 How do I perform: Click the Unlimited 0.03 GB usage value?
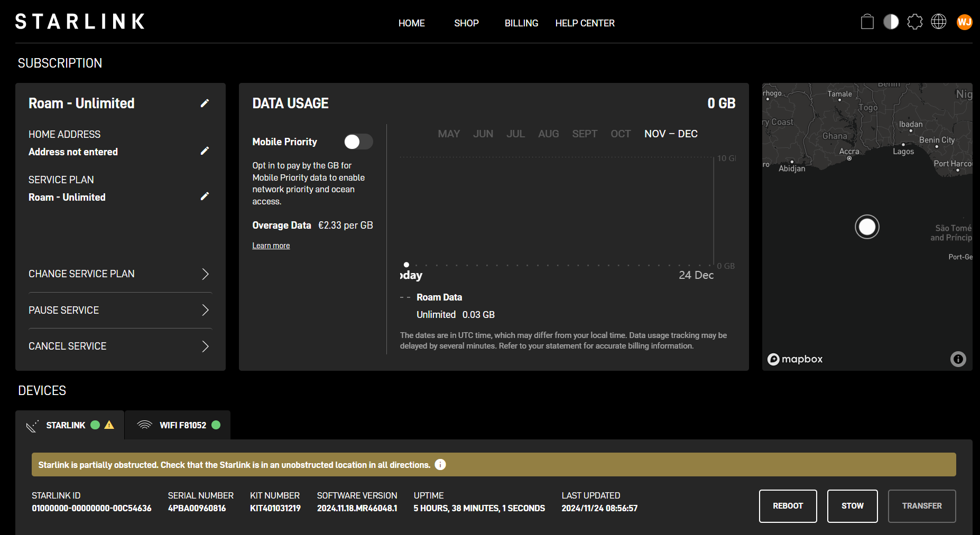(x=456, y=315)
